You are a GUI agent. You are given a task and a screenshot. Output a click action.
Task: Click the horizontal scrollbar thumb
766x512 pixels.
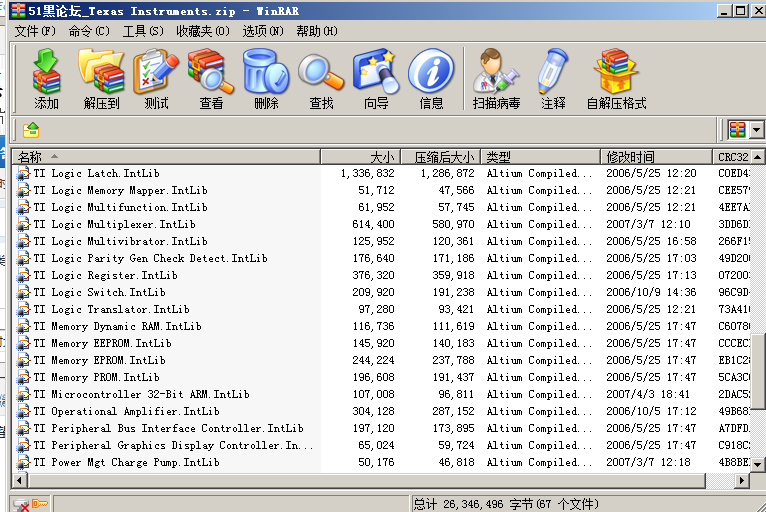pyautogui.click(x=366, y=480)
